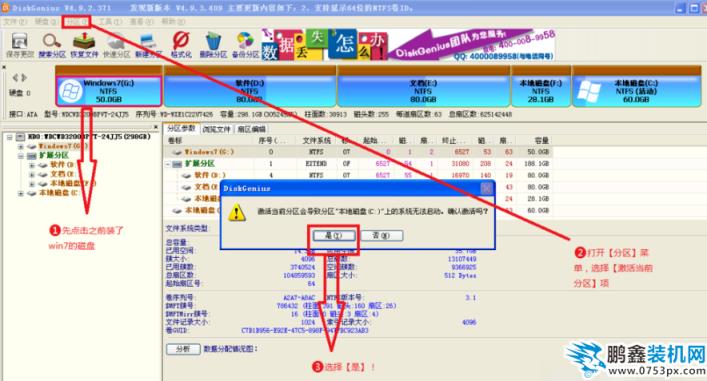Viewport: 707px width, 381px height.
Task: Open the 文件 menu
Action: (x=15, y=22)
